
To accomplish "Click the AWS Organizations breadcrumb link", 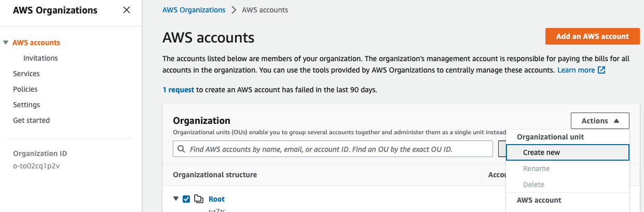I will pos(194,10).
